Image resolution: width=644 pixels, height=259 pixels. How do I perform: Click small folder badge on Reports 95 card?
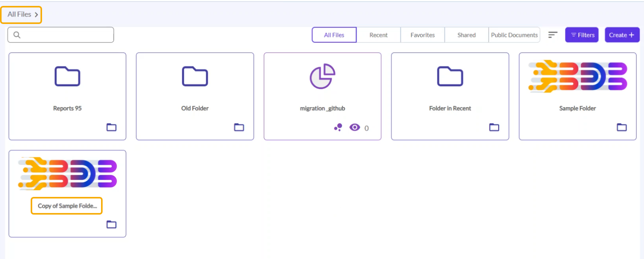112,127
